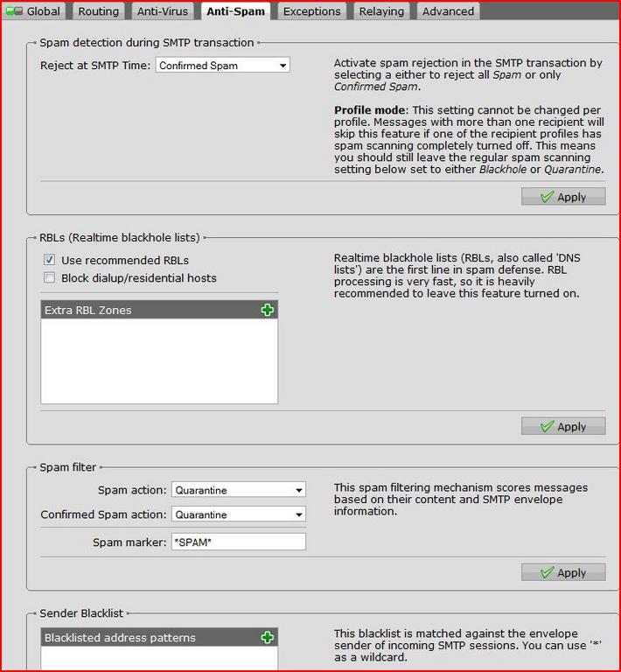Enable Block dialup/residential hosts
Image resolution: width=621 pixels, height=672 pixels.
(49, 277)
